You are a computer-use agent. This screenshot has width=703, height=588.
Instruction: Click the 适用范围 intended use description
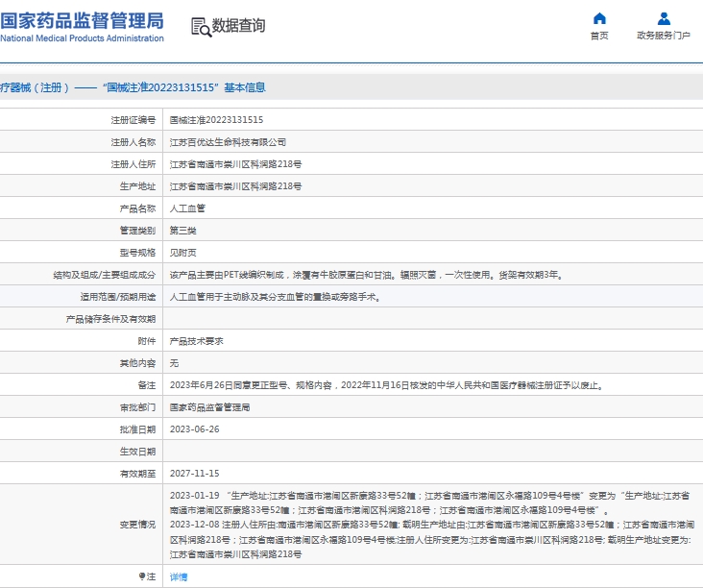pyautogui.click(x=276, y=297)
